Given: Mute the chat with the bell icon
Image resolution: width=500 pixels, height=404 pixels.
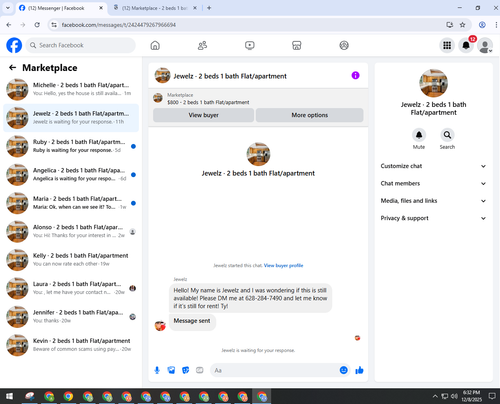Looking at the screenshot, I should coord(419,135).
